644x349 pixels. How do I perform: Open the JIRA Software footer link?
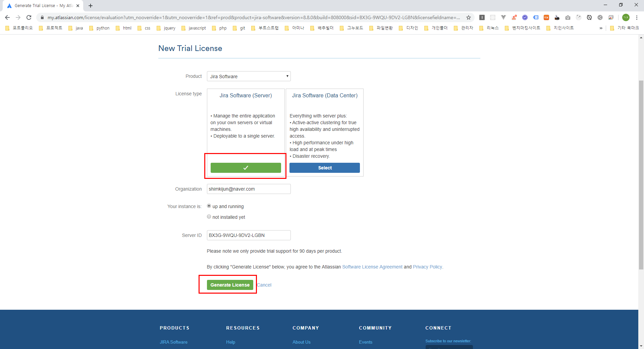[x=173, y=342]
